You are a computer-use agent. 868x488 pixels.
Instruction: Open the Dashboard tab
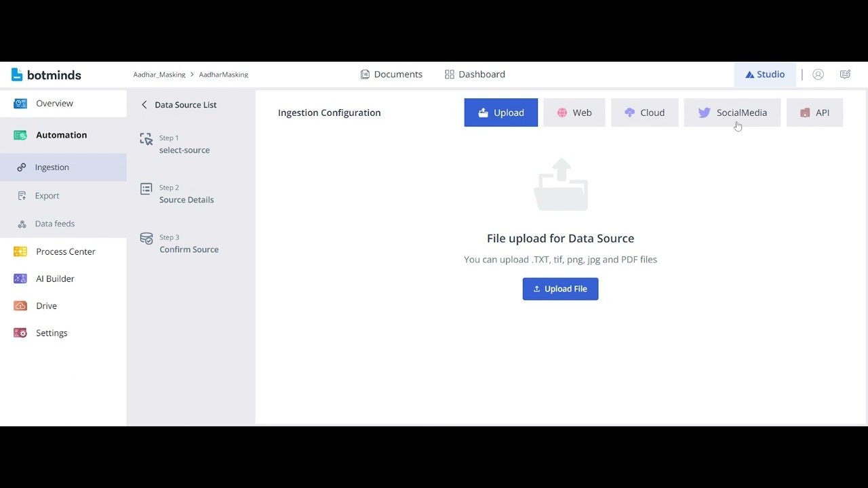tap(475, 75)
